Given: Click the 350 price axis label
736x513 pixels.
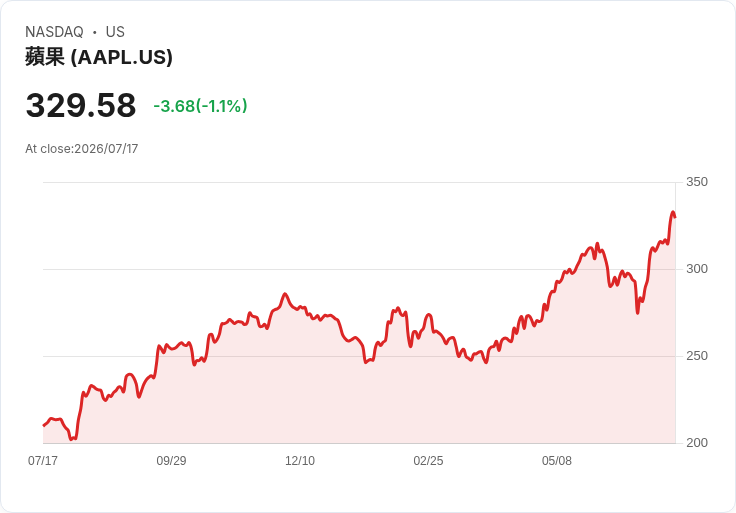Looking at the screenshot, I should (697, 182).
